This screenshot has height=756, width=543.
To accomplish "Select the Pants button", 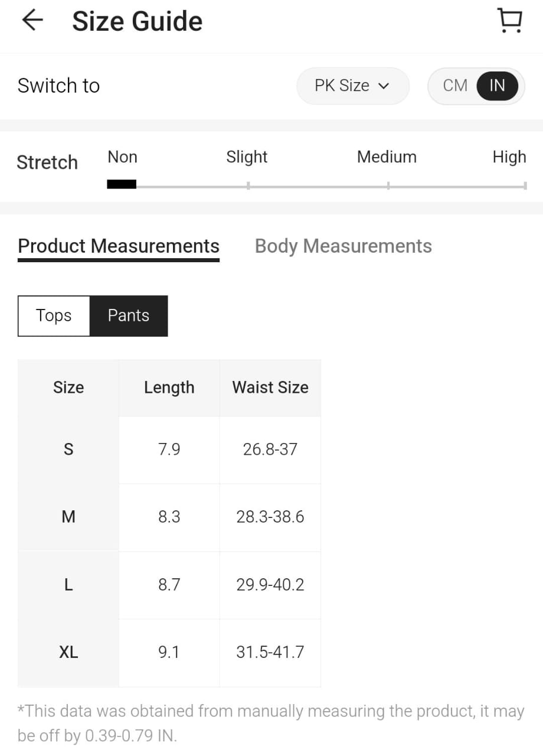I will pos(129,316).
